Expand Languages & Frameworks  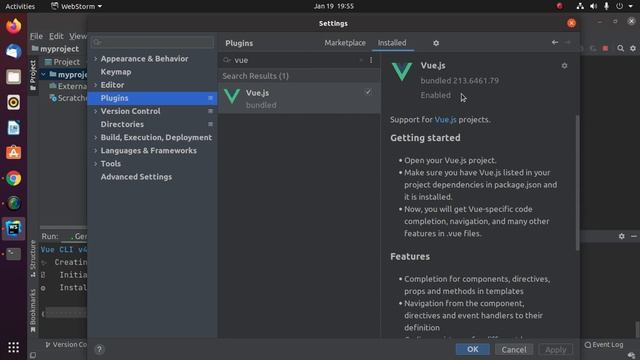pyautogui.click(x=96, y=151)
